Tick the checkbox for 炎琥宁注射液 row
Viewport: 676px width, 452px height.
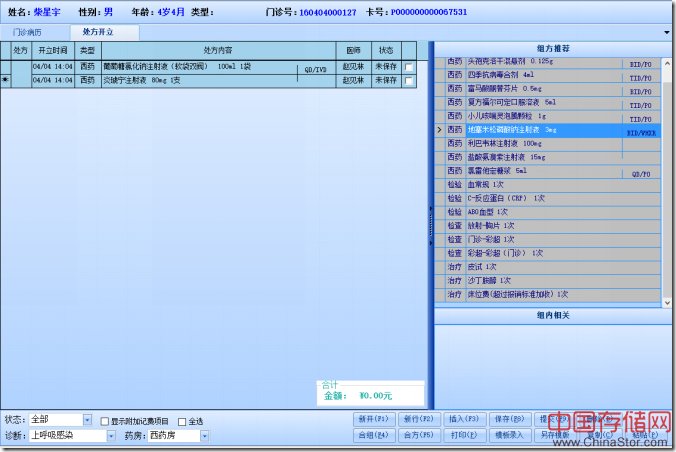coord(408,79)
